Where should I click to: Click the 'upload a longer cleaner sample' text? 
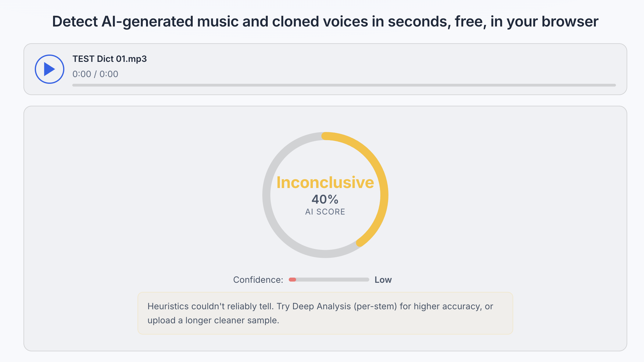pos(213,320)
